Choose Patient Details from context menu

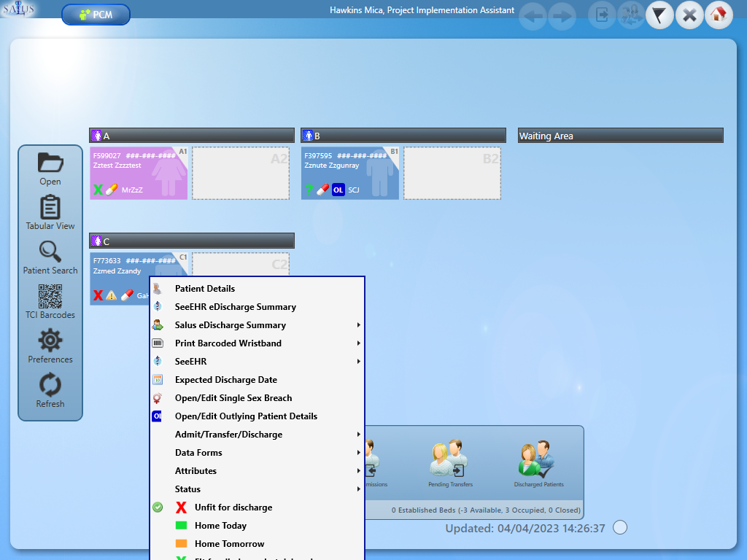pos(258,289)
